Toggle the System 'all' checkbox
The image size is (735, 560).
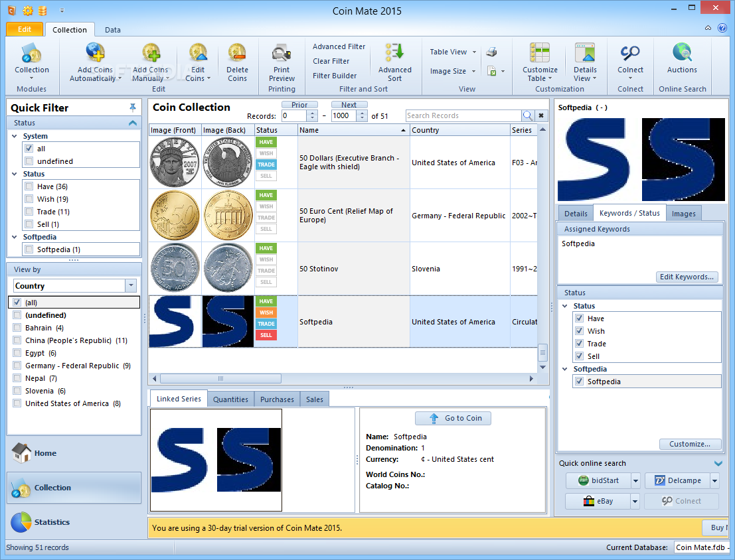[29, 149]
